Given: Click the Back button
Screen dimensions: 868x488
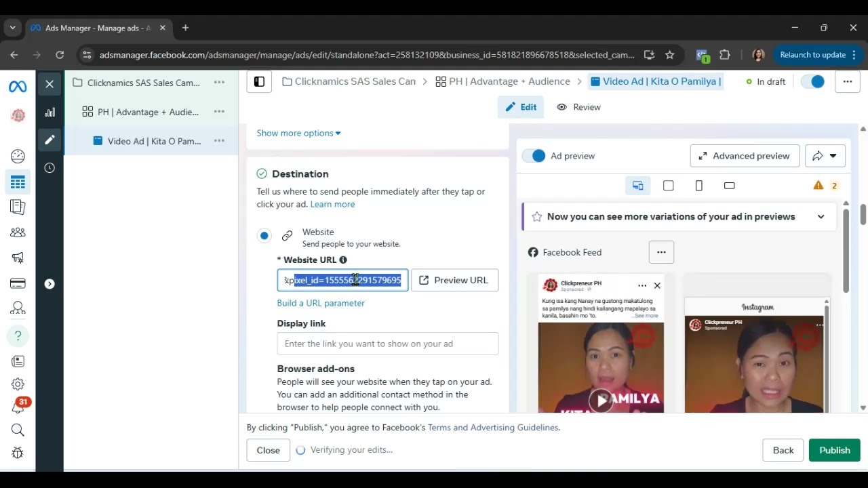Looking at the screenshot, I should [x=783, y=450].
